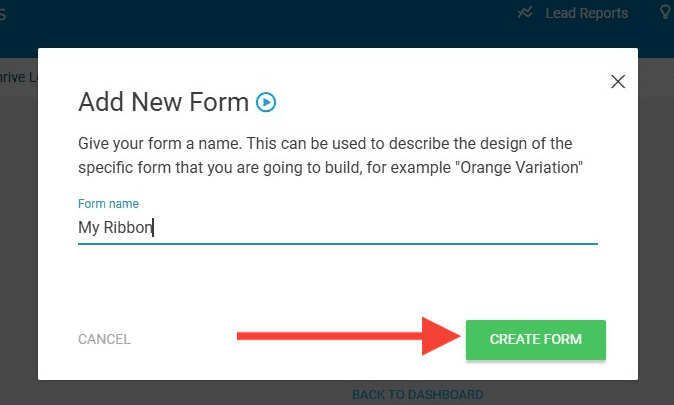
Task: Click the lightbulb icon in top bar
Action: (x=666, y=13)
